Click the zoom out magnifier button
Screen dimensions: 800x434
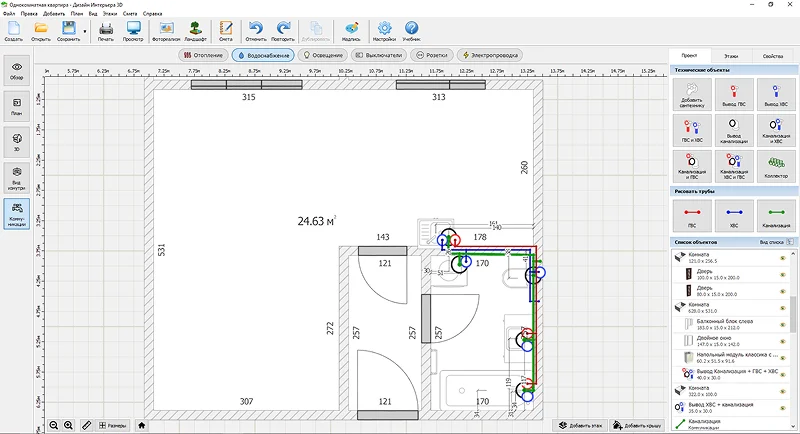click(54, 425)
